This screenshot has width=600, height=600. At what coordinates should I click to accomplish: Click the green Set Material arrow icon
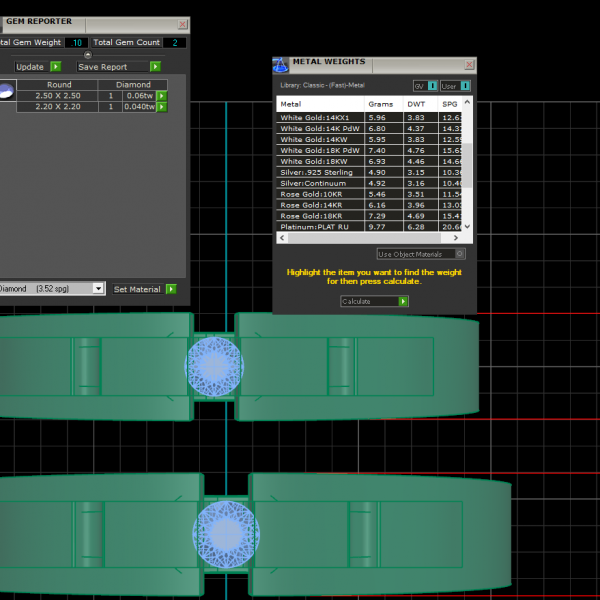pos(171,289)
